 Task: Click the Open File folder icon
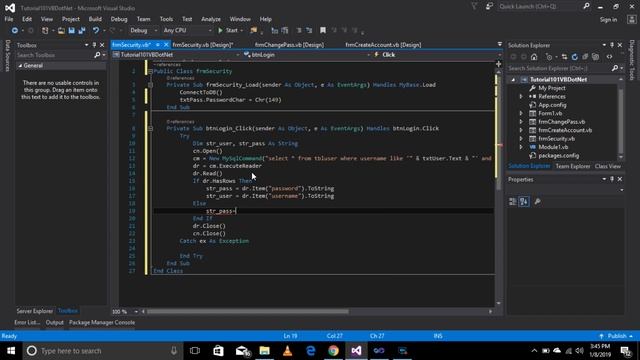[x=61, y=31]
